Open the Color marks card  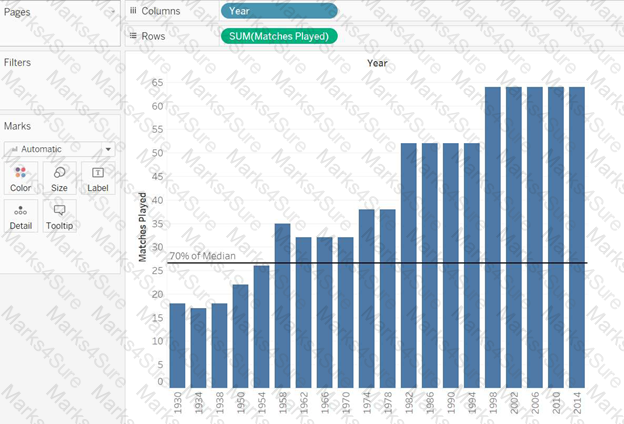pyautogui.click(x=21, y=178)
